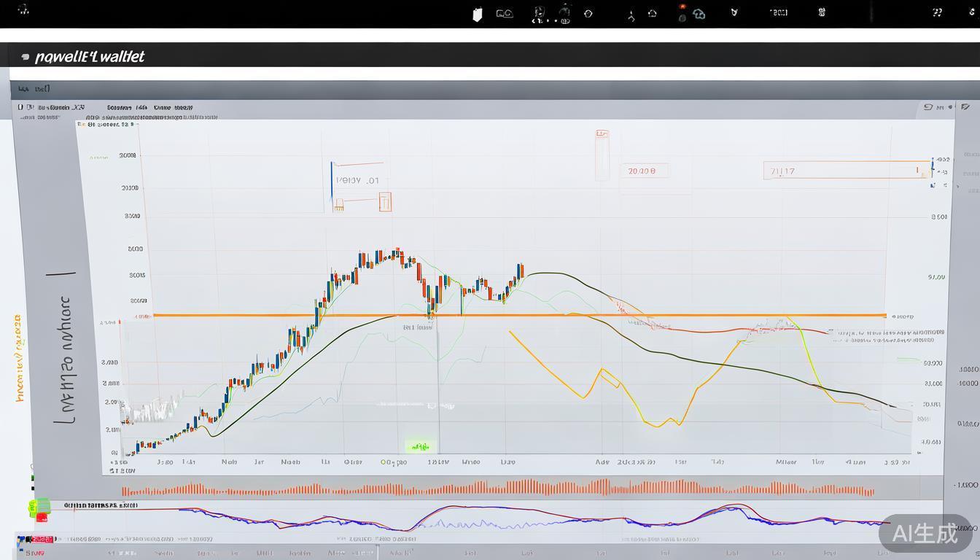Image resolution: width=980 pixels, height=560 pixels.
Task: Expand the small arrow near right price axis
Action: [957, 186]
